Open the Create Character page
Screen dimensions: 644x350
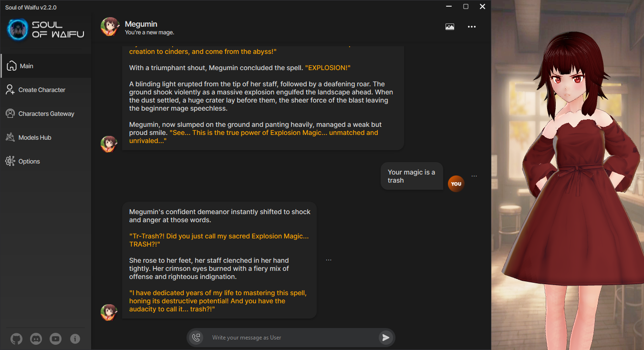click(46, 90)
